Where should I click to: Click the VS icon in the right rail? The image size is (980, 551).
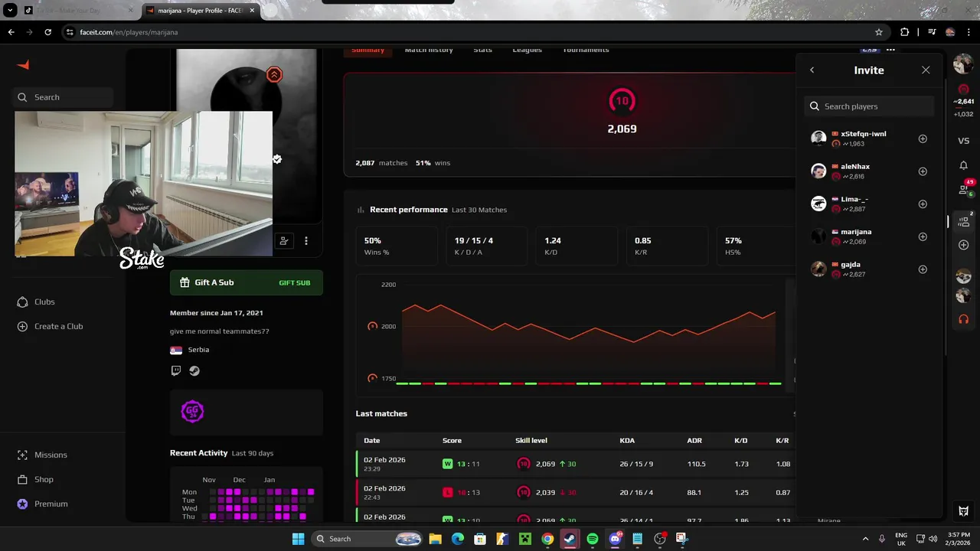pyautogui.click(x=964, y=141)
